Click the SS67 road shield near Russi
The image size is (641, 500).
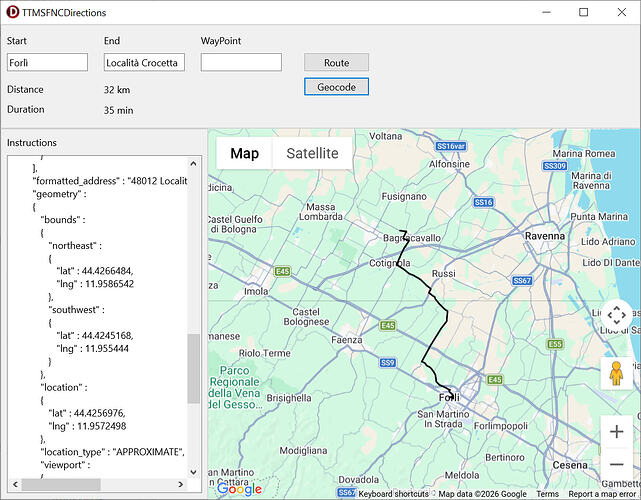click(x=522, y=280)
